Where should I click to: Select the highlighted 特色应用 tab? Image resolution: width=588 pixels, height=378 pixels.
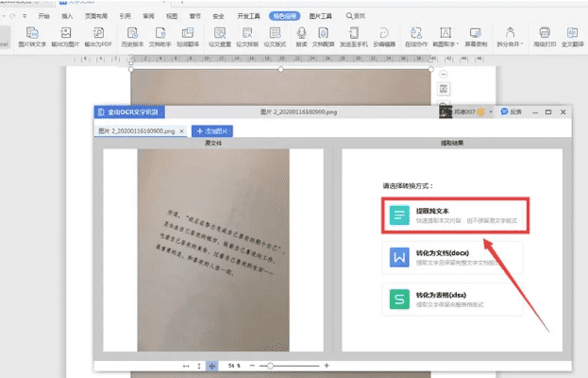coord(285,16)
